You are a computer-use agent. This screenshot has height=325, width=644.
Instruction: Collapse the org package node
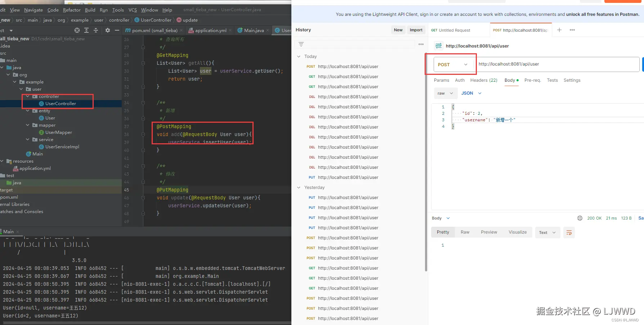coord(8,75)
